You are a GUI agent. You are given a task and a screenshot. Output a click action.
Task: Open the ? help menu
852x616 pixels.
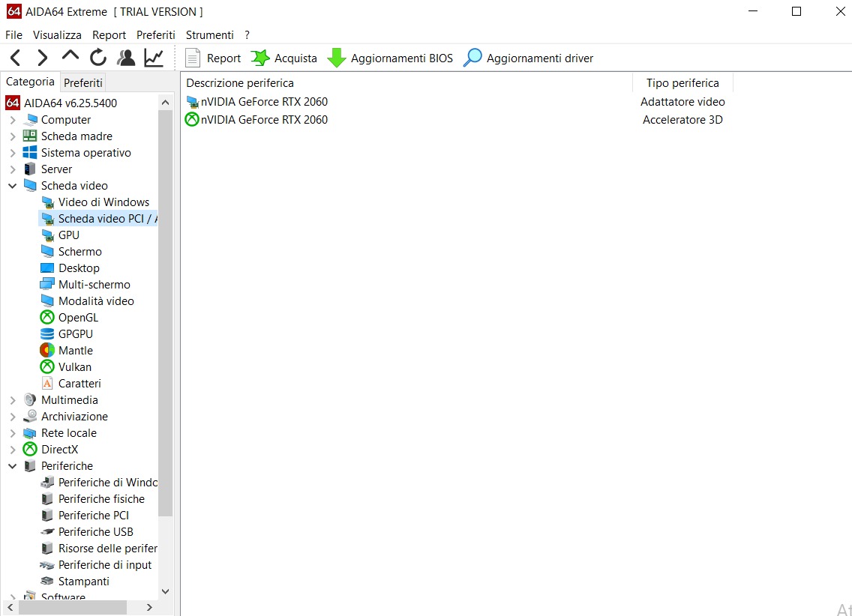247,34
